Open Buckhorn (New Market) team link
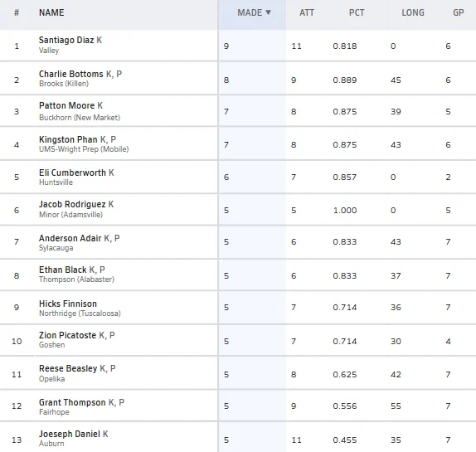The image size is (476, 452). pyautogui.click(x=80, y=118)
